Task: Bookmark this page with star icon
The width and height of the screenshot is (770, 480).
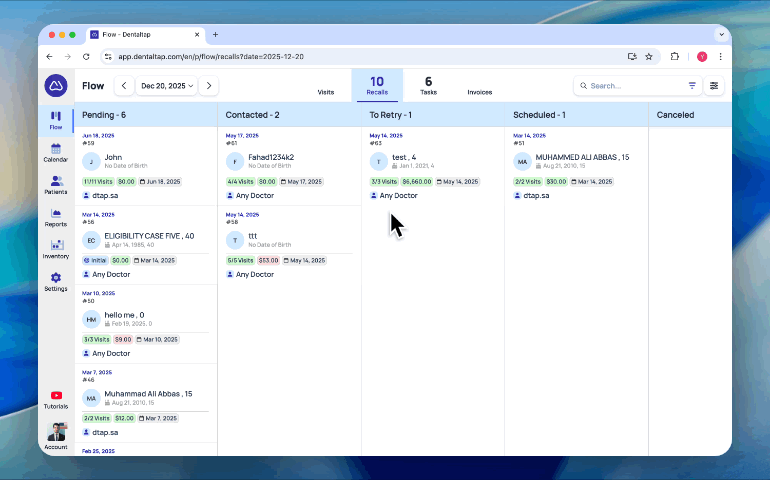Action: (649, 57)
